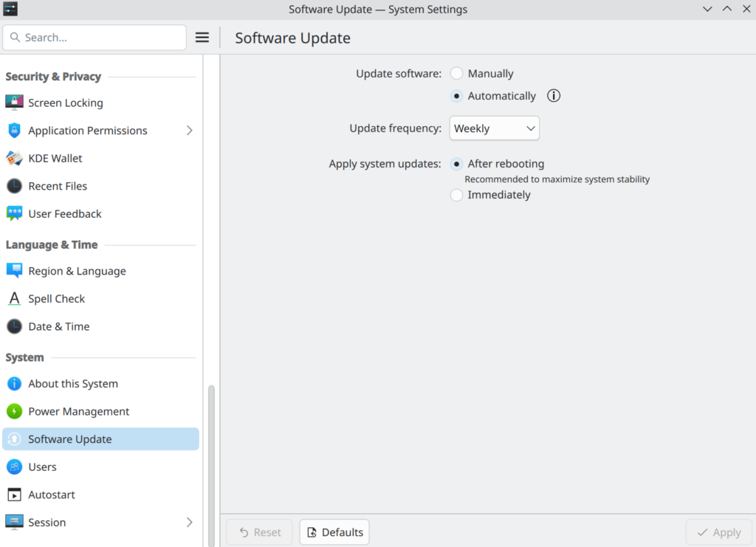
Task: Open Screen Locking settings
Action: (x=100, y=103)
